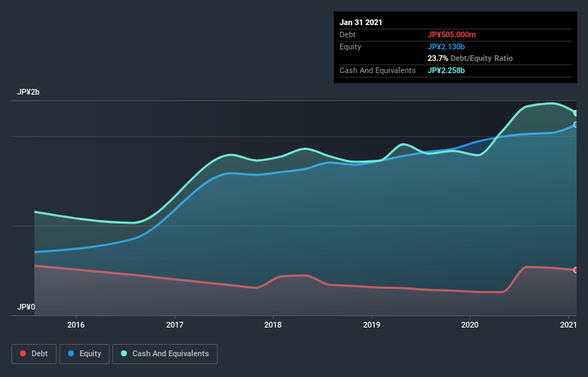588x377 pixels.
Task: Click the 23.7% Debt/Equity Ratio text
Action: [x=470, y=58]
